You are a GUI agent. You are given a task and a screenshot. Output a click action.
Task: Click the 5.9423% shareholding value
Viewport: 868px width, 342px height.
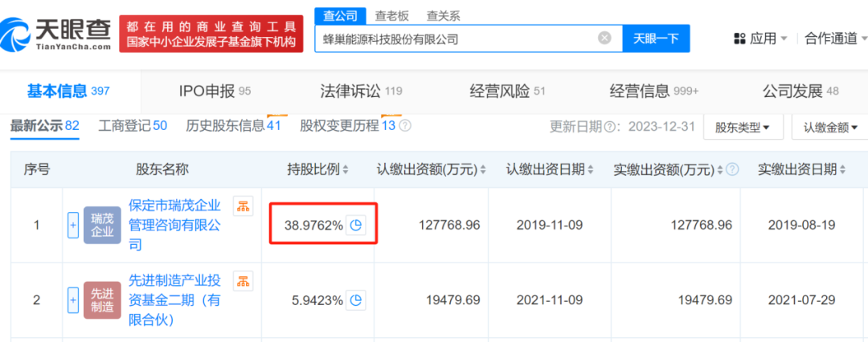317,300
